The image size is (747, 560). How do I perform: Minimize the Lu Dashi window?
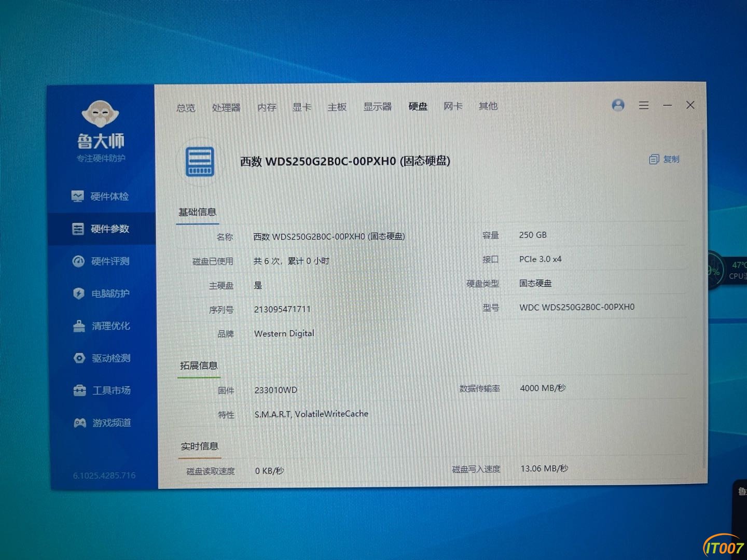click(668, 105)
